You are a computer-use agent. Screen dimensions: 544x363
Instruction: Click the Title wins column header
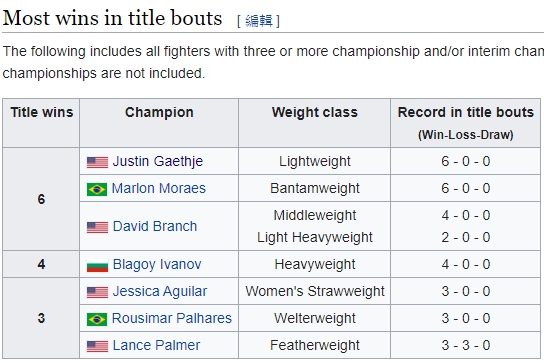pos(41,123)
